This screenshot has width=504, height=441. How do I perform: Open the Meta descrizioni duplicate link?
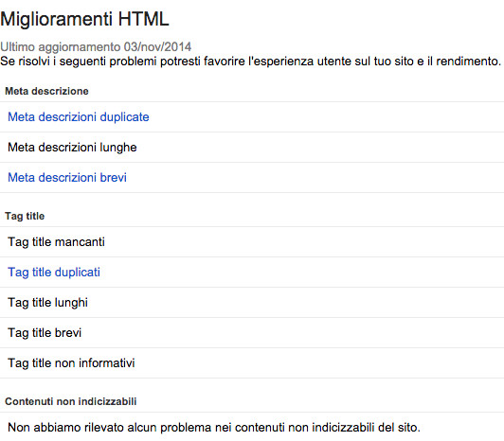79,117
